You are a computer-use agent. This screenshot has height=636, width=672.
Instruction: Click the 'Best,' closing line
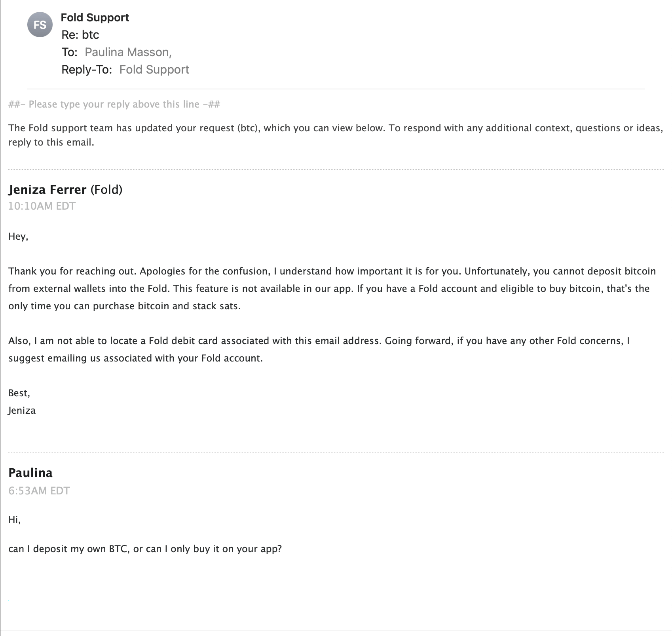coord(19,393)
